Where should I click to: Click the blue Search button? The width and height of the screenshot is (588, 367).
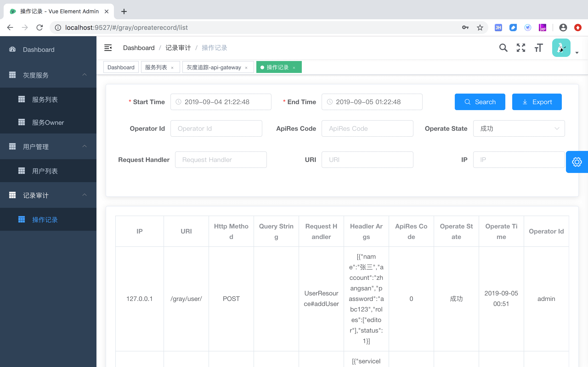pos(480,102)
